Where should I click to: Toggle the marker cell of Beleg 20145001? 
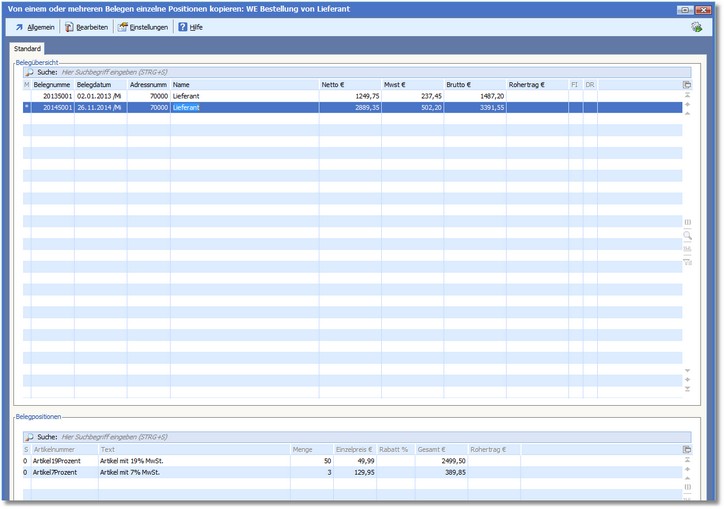click(x=27, y=107)
